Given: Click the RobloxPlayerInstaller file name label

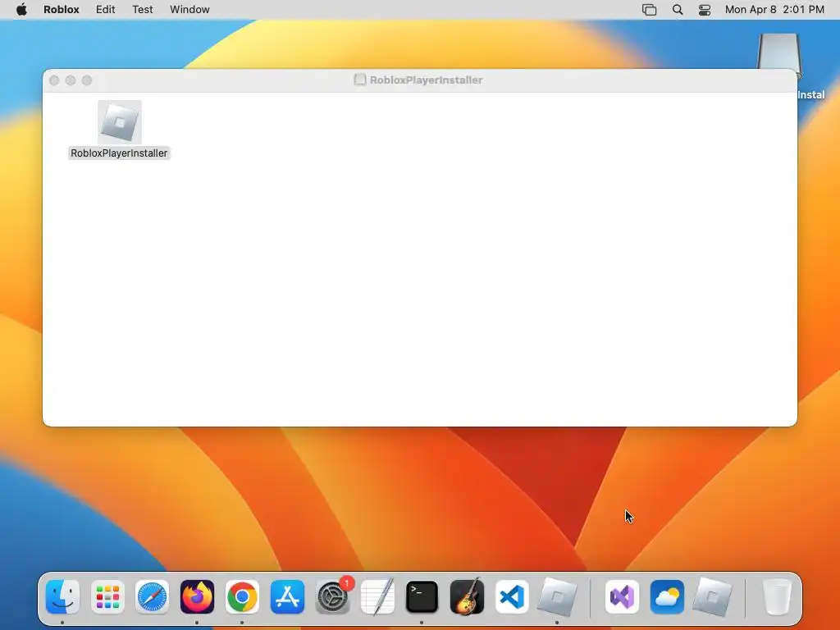Looking at the screenshot, I should pos(119,153).
